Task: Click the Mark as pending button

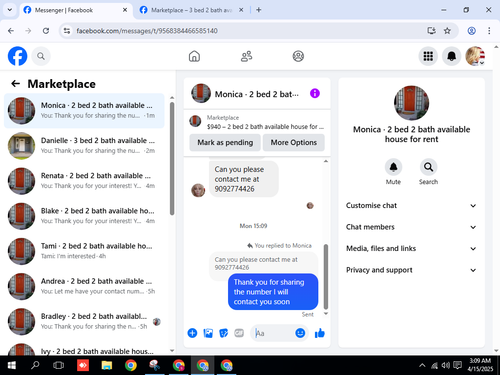Action: tap(225, 143)
